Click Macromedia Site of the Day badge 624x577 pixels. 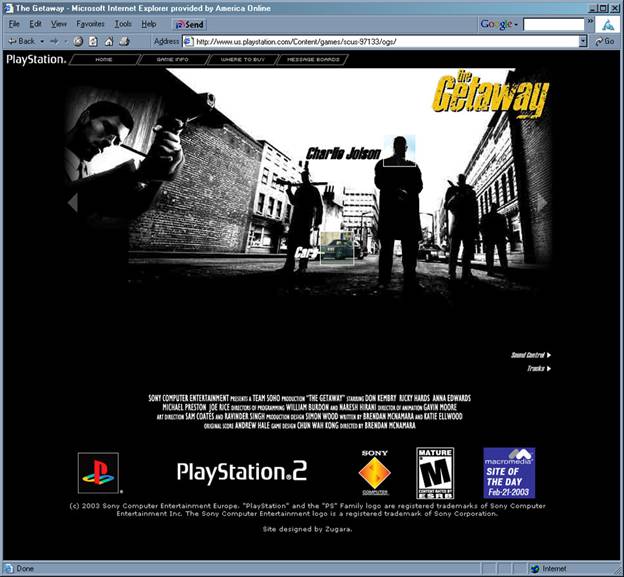pos(509,473)
